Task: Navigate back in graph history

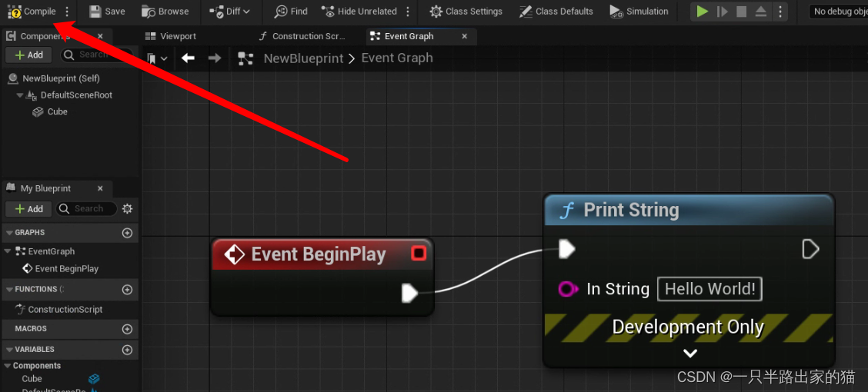Action: pos(188,58)
